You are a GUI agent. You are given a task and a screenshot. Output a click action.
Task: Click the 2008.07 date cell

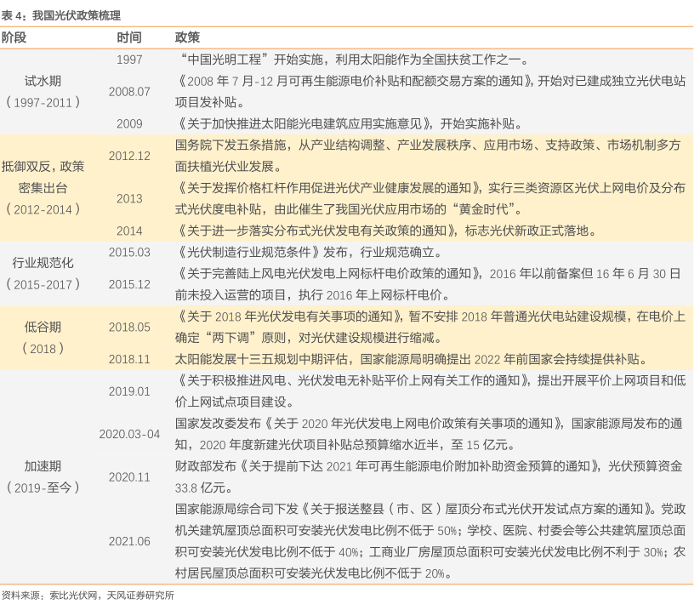(x=129, y=91)
